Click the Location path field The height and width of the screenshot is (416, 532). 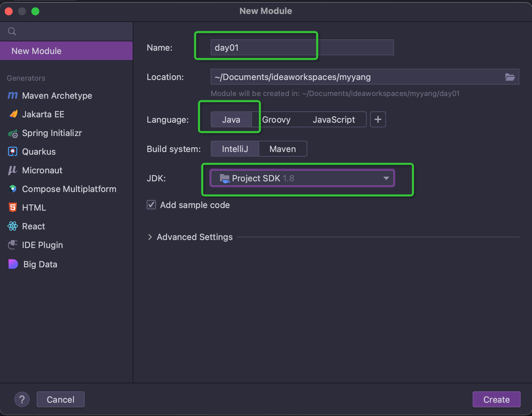pyautogui.click(x=365, y=77)
